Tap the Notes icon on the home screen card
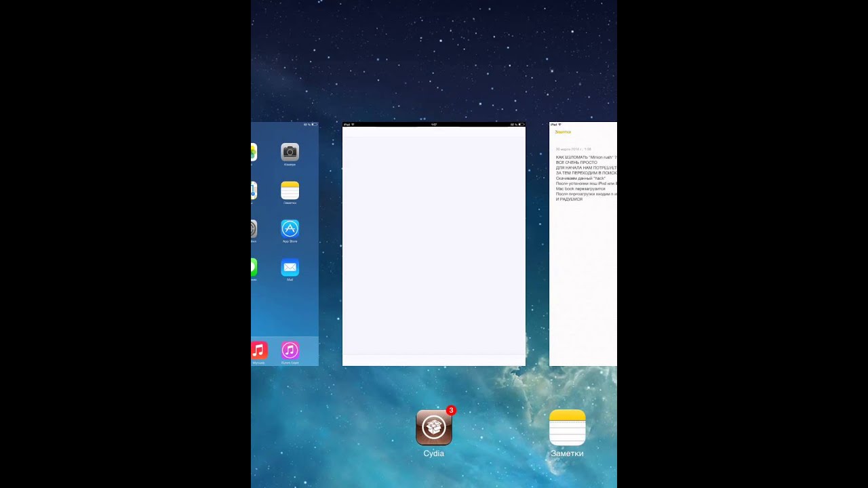Viewport: 868px width, 488px height. point(290,190)
